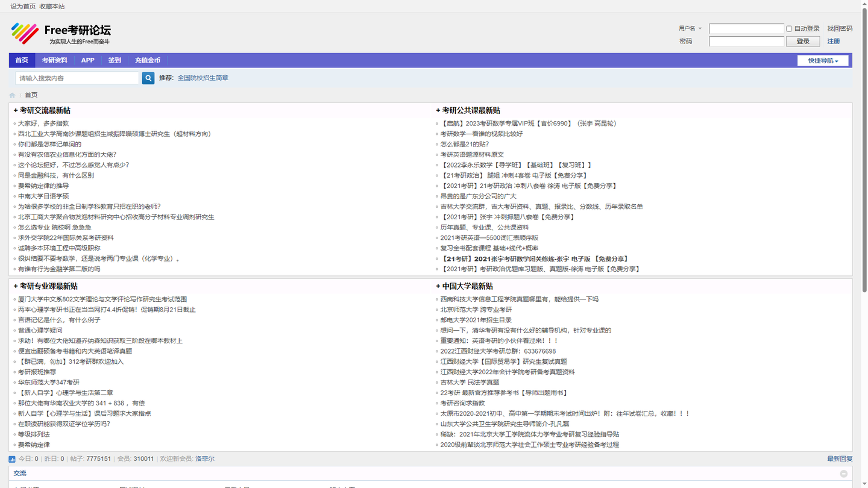Collapse the 交流 section with round icon
This screenshot has height=488, width=868.
tap(844, 474)
